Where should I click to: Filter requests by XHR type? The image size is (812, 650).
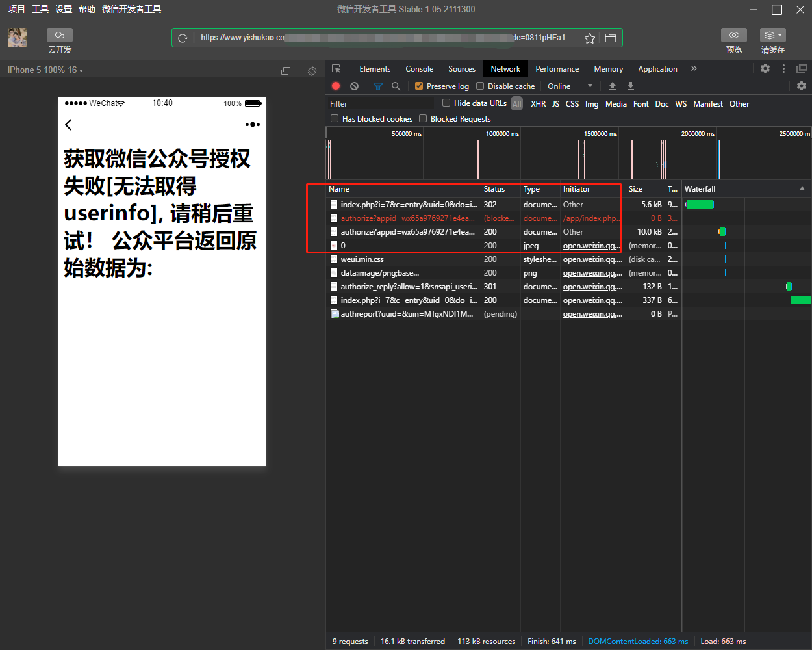(x=538, y=104)
